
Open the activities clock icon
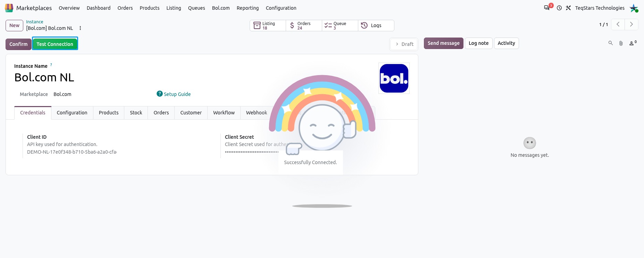click(x=559, y=8)
